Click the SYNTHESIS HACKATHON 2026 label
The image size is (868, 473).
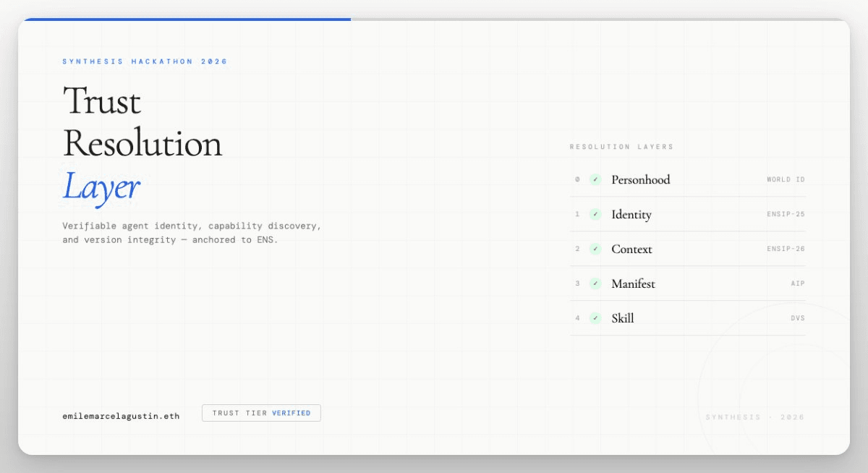(145, 61)
